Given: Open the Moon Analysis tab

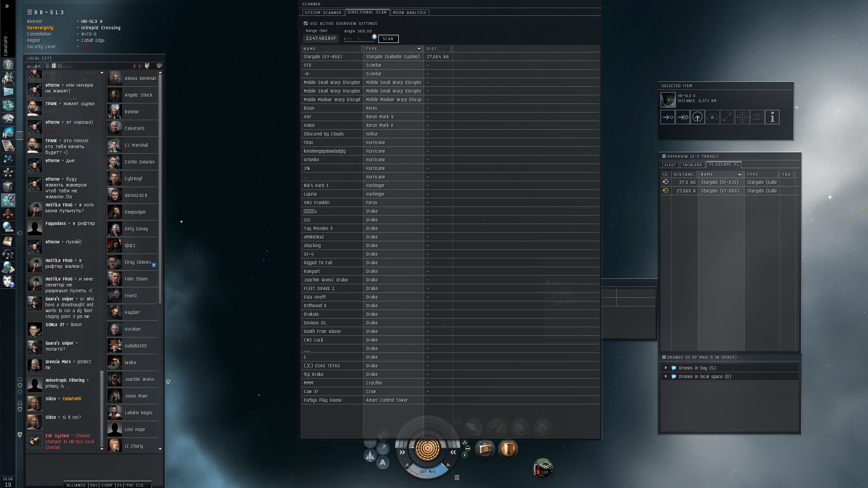Looking at the screenshot, I should [x=409, y=13].
